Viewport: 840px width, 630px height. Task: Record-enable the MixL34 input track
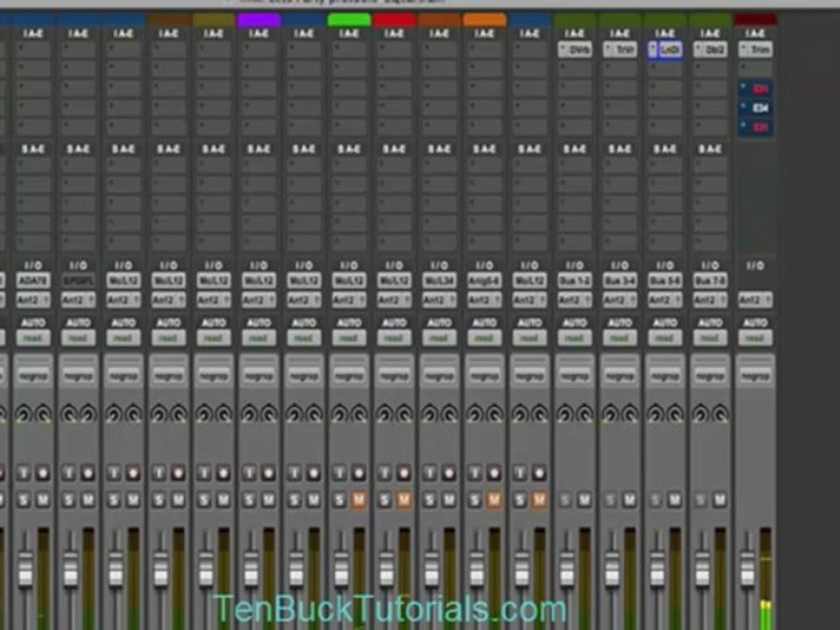tap(448, 473)
